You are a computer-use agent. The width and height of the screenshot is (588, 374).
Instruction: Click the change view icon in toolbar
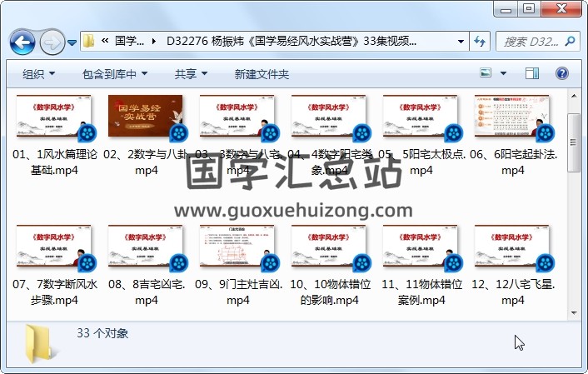(487, 74)
